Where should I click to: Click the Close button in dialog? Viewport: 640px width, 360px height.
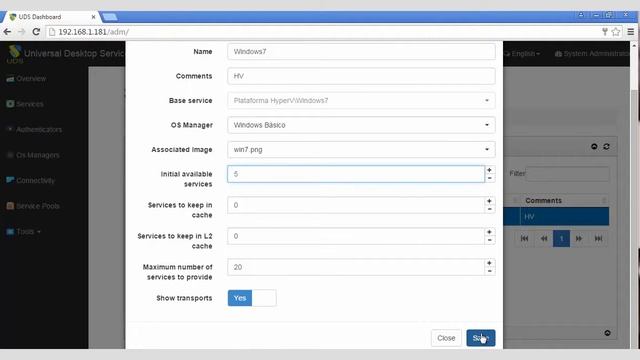coord(446,338)
